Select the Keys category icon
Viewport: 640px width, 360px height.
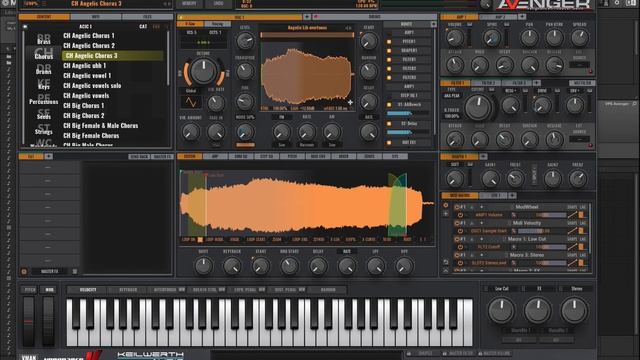(44, 84)
